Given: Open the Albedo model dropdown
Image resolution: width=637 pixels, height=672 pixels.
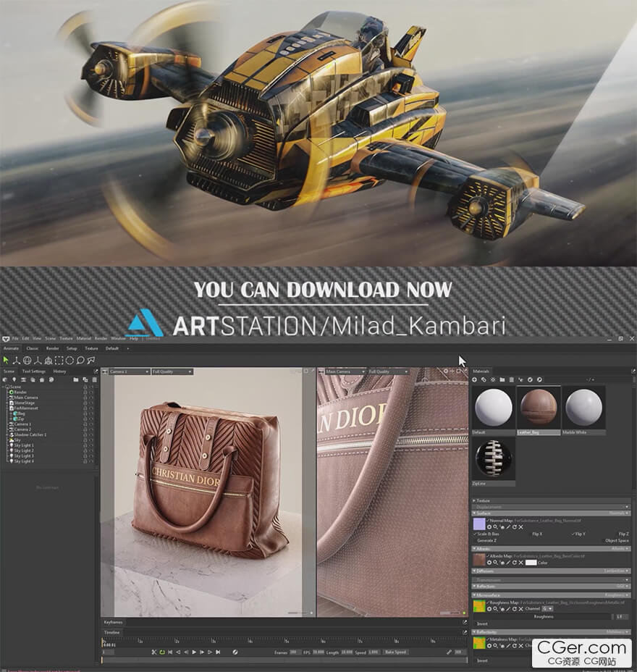Looking at the screenshot, I should tap(620, 549).
